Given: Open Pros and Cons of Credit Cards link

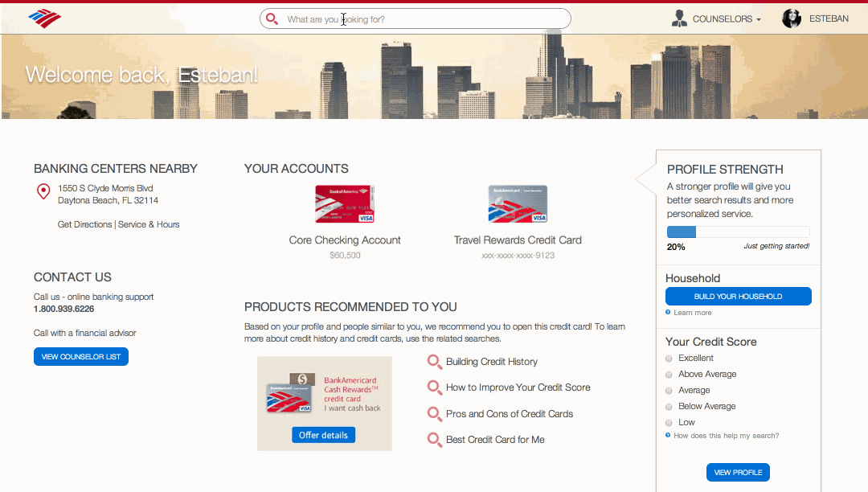Looking at the screenshot, I should (510, 414).
